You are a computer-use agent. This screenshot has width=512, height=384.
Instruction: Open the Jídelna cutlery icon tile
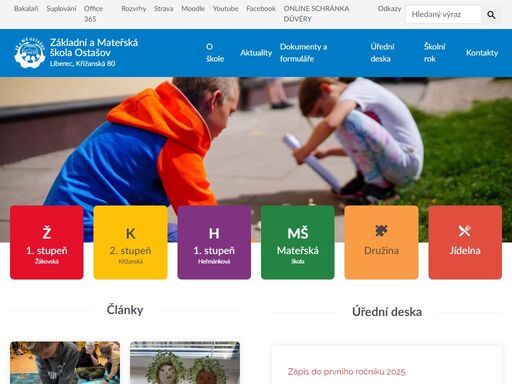click(465, 242)
